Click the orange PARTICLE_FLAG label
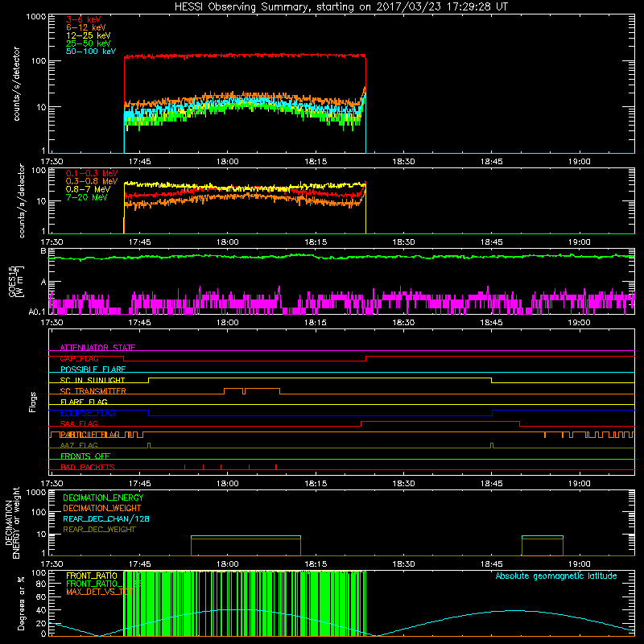644x644 pixels. (x=90, y=435)
